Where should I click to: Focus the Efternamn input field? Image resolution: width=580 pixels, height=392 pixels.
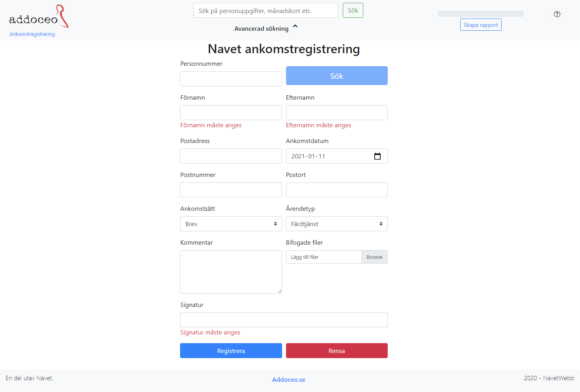336,113
